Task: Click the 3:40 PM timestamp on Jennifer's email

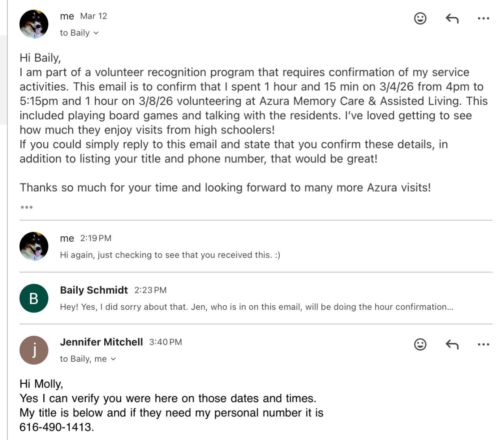Action: (165, 342)
